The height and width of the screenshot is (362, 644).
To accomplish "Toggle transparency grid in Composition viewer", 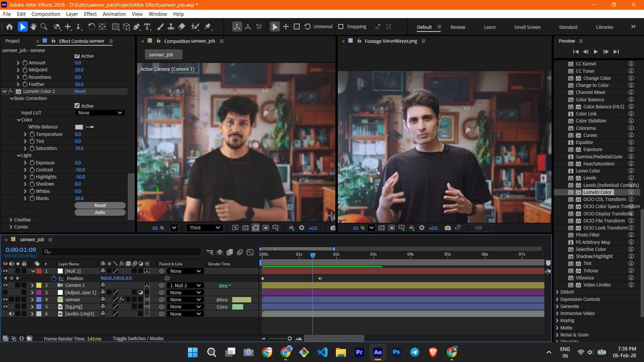I will [245, 228].
